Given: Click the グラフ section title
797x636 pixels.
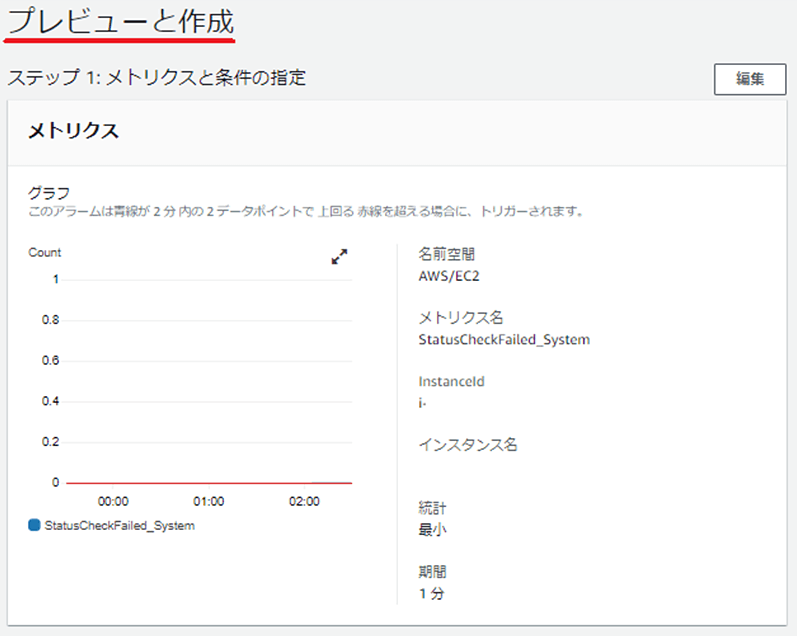Looking at the screenshot, I should point(49,193).
